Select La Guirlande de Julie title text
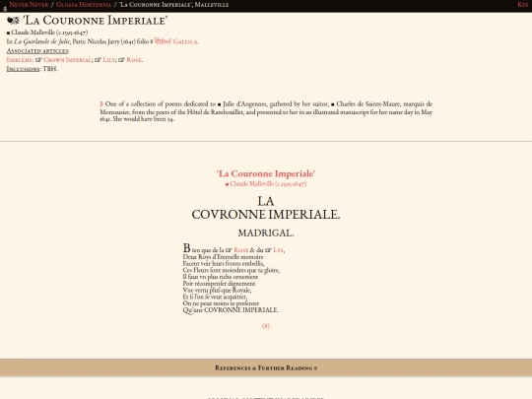The image size is (532, 399). click(x=41, y=41)
